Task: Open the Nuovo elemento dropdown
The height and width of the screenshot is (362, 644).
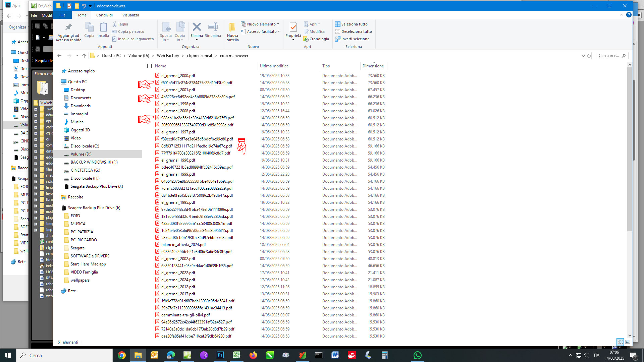Action: (x=260, y=24)
